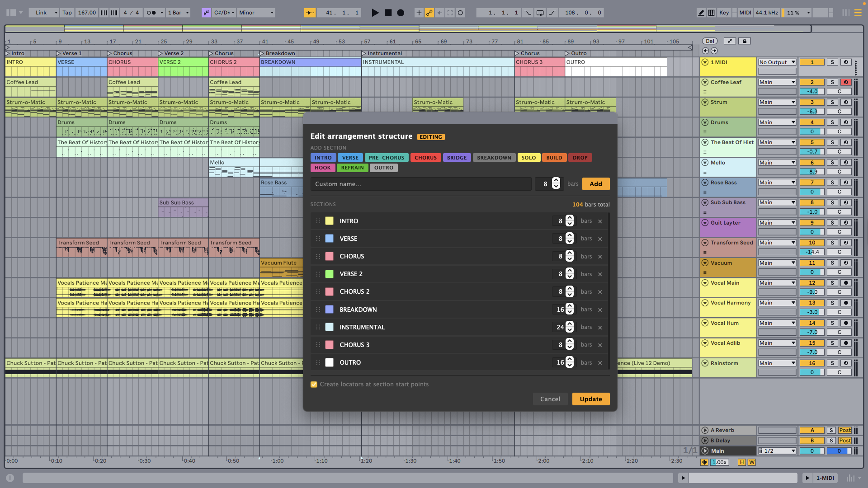Add a REFRAIN section tag
Screen dimensions: 868x488
pos(352,168)
